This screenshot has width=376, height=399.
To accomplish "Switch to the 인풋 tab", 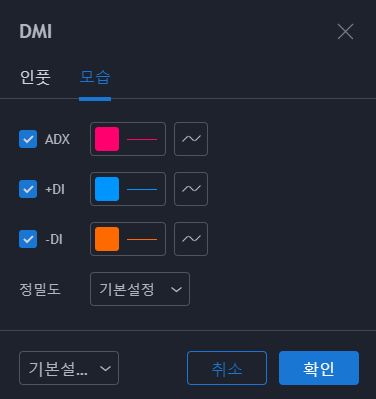I will click(35, 77).
